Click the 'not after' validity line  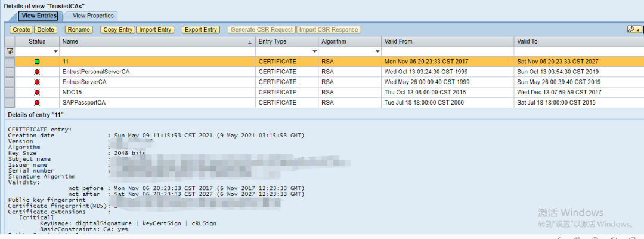pos(187,194)
